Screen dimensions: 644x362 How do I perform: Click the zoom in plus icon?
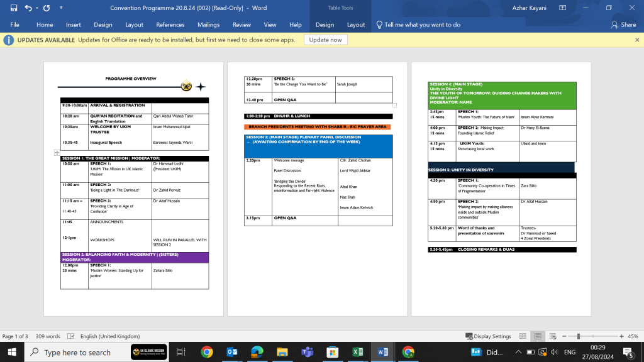coord(621,336)
